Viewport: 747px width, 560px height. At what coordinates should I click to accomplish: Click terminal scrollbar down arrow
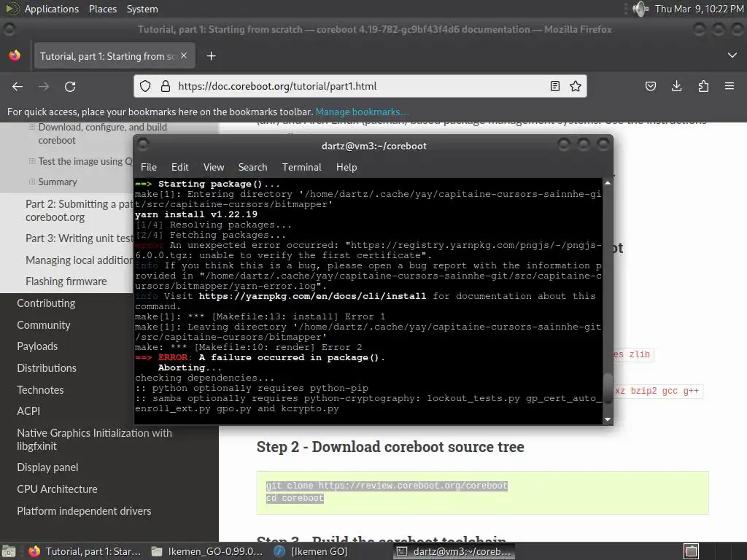(x=608, y=419)
